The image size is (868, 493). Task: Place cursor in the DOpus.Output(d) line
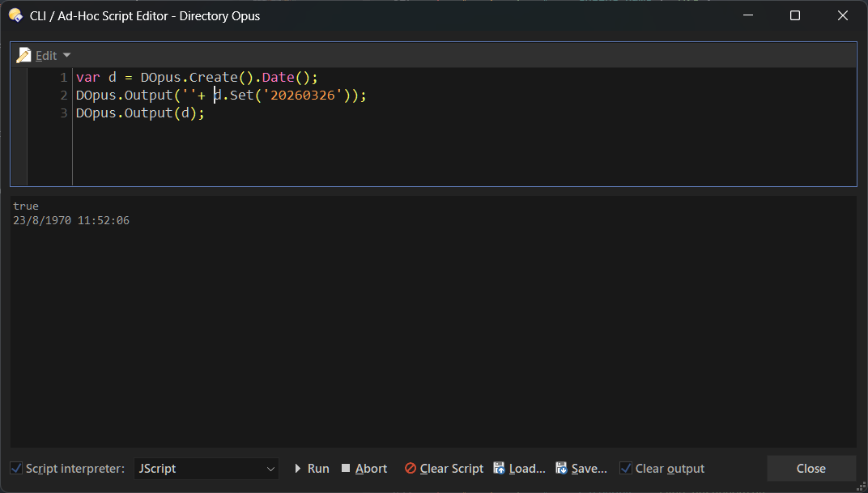[x=140, y=113]
